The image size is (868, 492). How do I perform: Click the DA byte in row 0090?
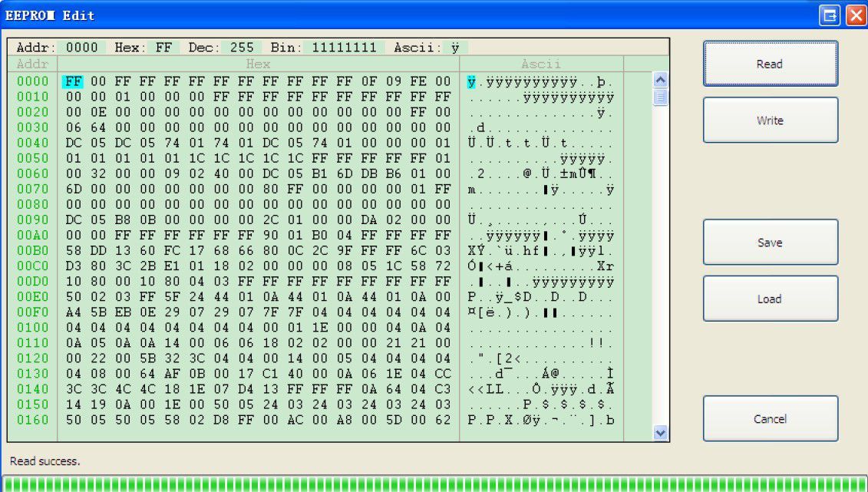point(368,220)
